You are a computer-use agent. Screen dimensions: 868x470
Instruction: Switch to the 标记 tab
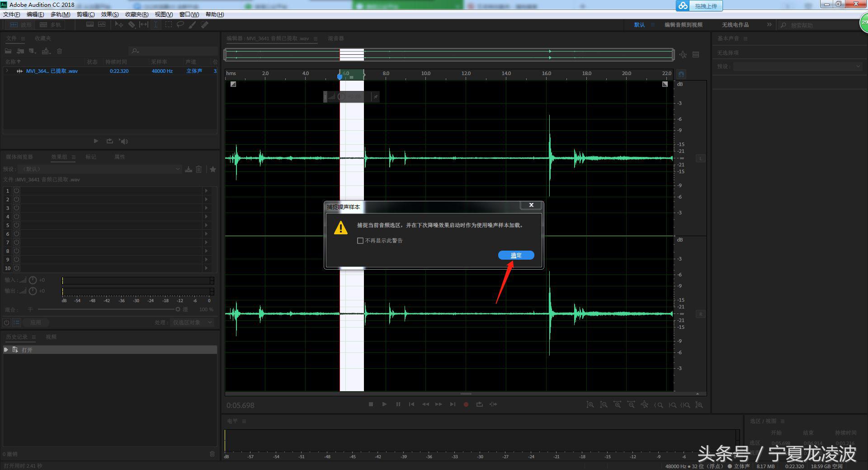pyautogui.click(x=91, y=157)
